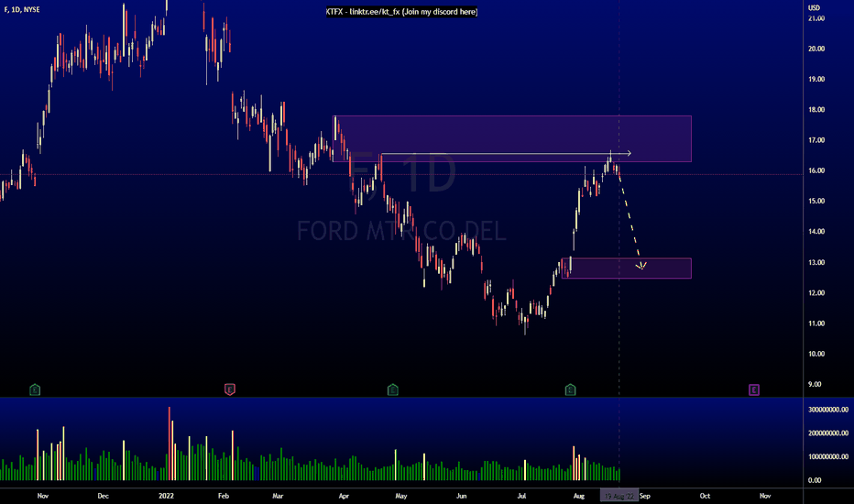The height and width of the screenshot is (504, 854).
Task: Click the Feb label on time axis
Action: [224, 496]
